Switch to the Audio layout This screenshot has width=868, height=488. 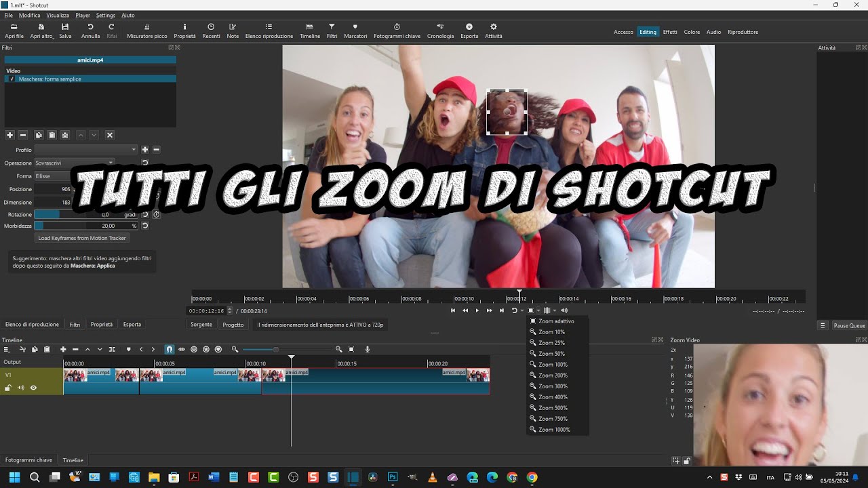tap(713, 32)
